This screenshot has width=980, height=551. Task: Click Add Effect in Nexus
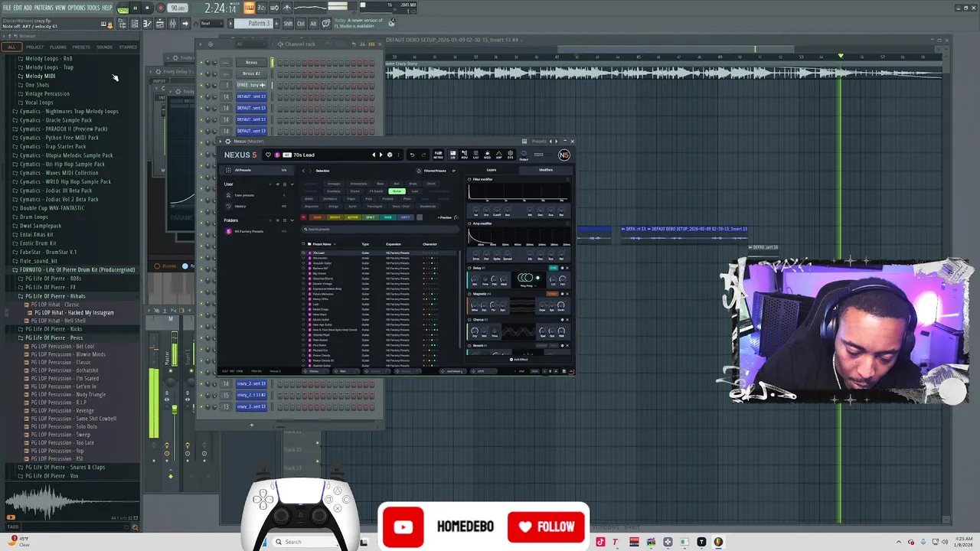point(519,360)
